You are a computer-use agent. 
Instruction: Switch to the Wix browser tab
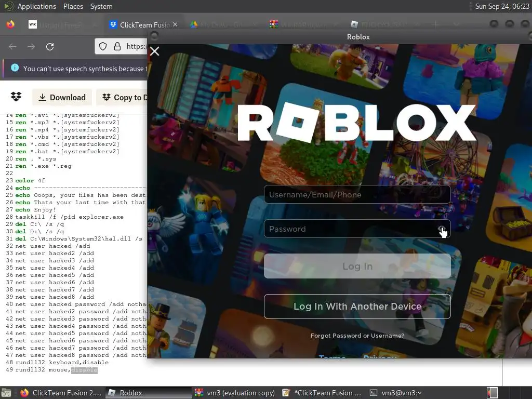(61, 25)
